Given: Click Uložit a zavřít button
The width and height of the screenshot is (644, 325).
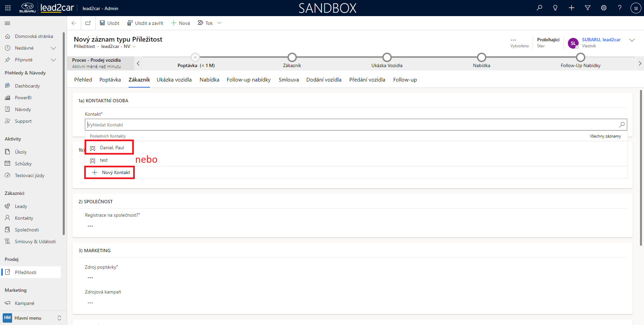Looking at the screenshot, I should click(145, 23).
